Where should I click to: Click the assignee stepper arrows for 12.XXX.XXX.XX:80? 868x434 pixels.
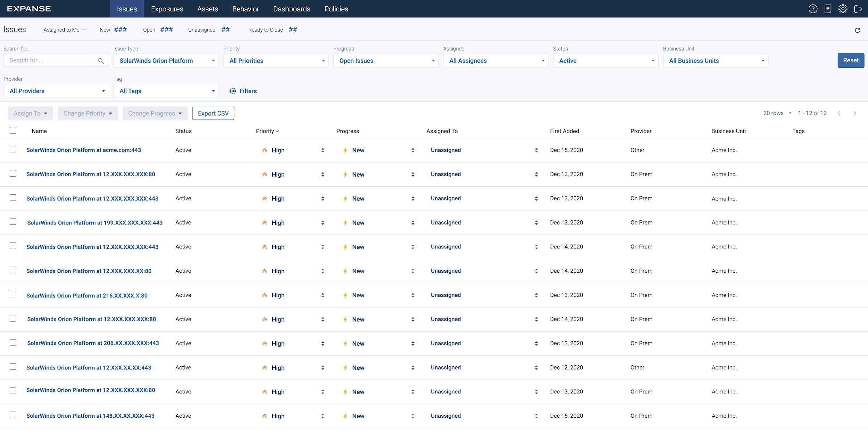tap(536, 271)
